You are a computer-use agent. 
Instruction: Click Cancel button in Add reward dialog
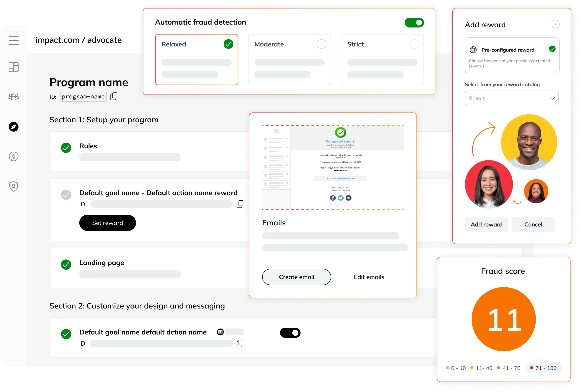(x=533, y=224)
